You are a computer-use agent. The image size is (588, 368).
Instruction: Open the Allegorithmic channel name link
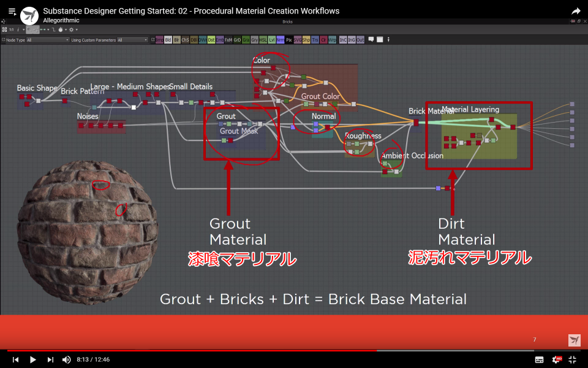click(x=61, y=20)
